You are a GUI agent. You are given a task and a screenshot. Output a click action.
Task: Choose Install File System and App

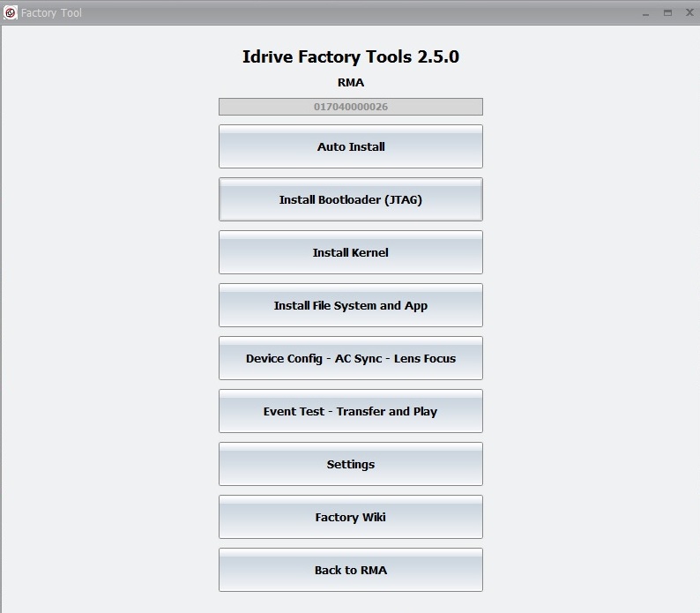click(351, 305)
